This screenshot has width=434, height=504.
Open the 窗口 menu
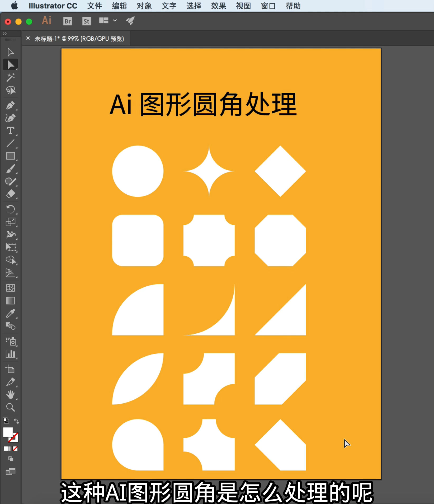[268, 6]
